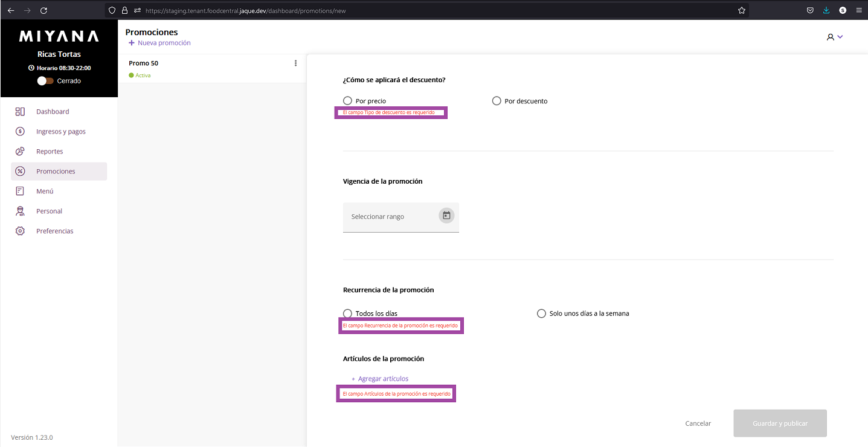Click the Dashboard sidebar icon
Screen dimensions: 868x447
coord(20,111)
